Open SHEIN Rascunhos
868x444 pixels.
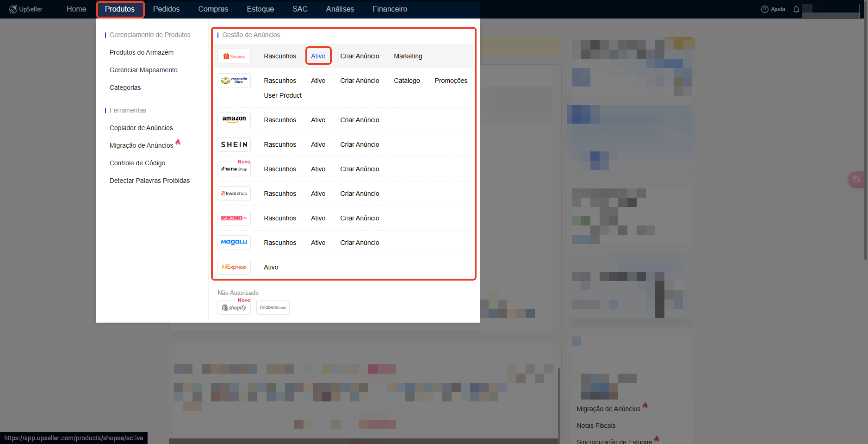point(280,144)
